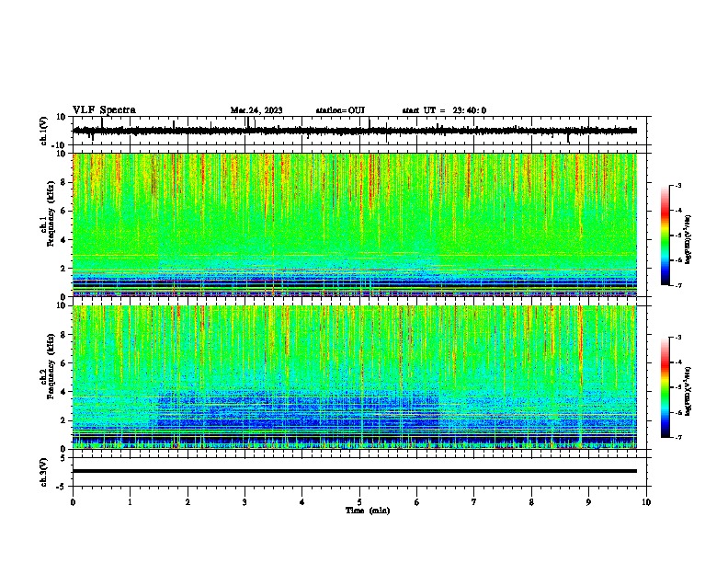This screenshot has width=728, height=563.
Task: Click the ch.2 spectrogram panel
Action: [355, 377]
